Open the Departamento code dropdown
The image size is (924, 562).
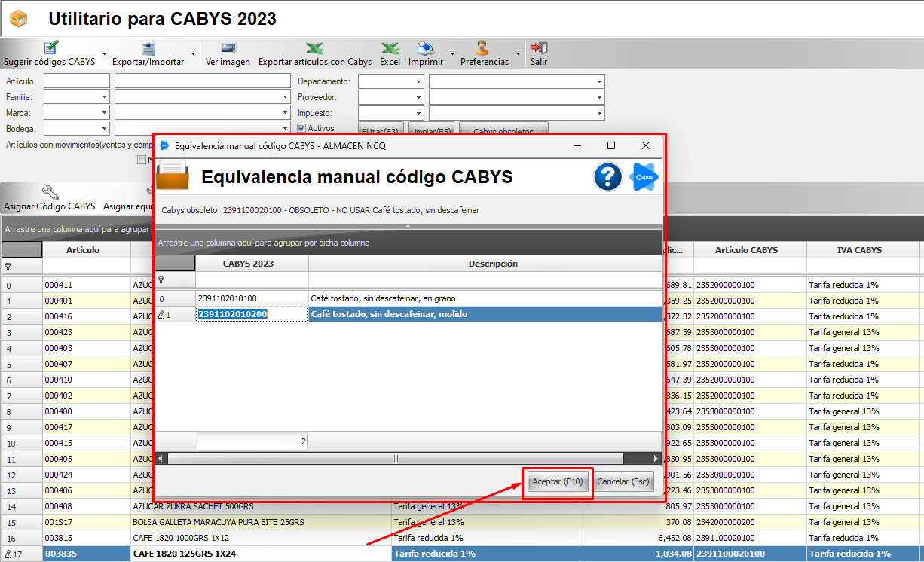(x=418, y=81)
